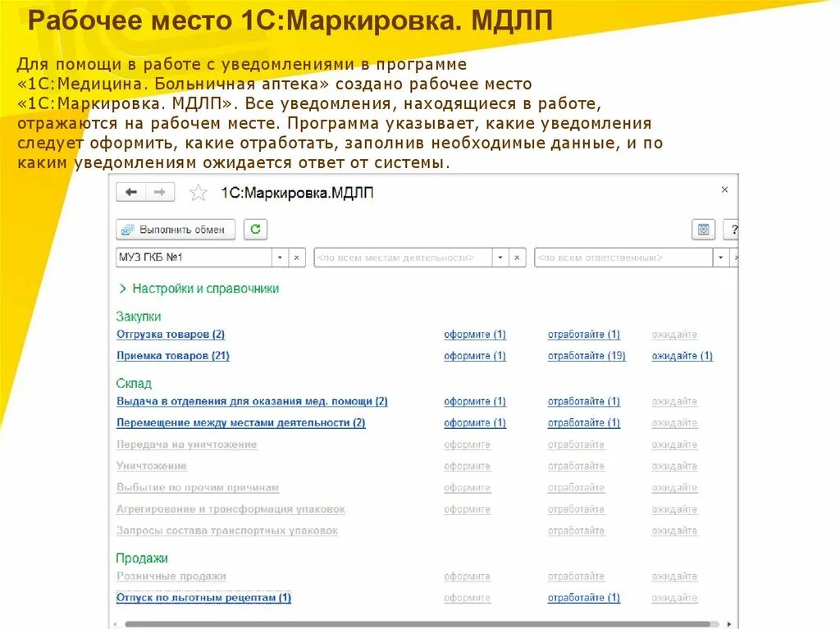
Task: Click into the 'по всем ответственным' field
Action: [x=623, y=258]
